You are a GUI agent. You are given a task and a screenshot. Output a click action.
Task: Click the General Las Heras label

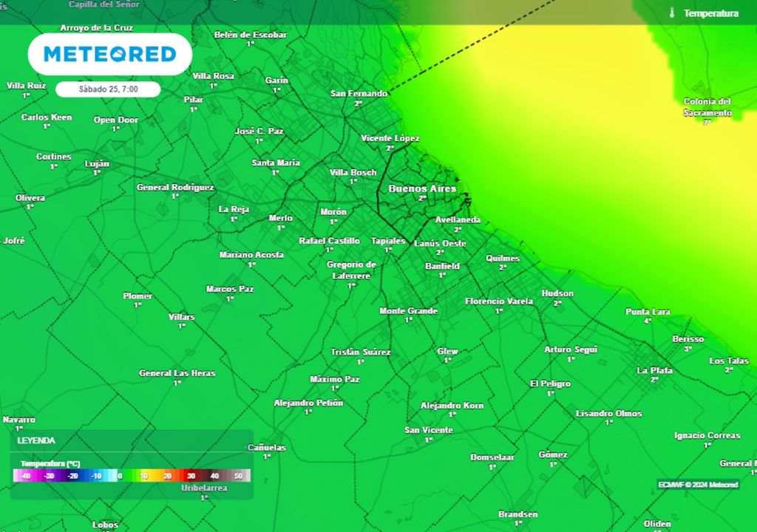click(177, 373)
